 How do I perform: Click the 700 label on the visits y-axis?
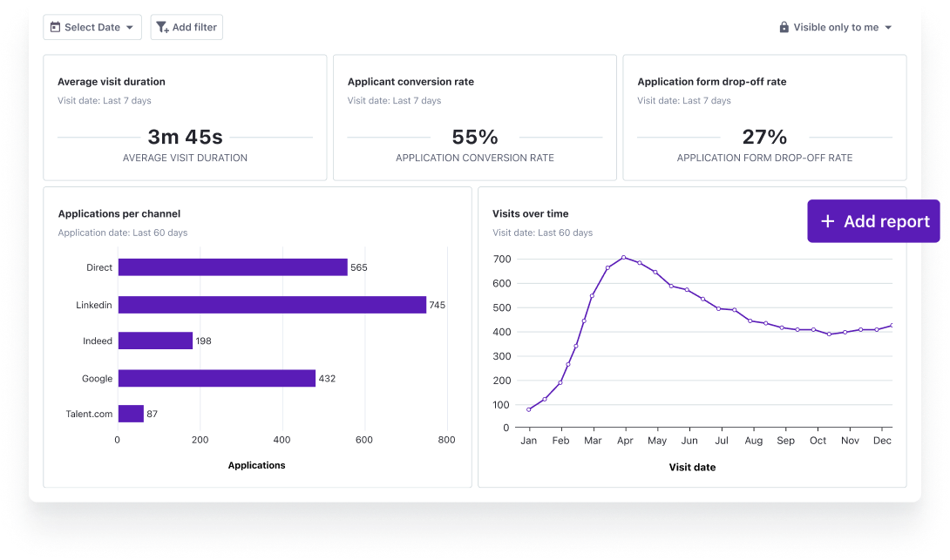tap(502, 260)
